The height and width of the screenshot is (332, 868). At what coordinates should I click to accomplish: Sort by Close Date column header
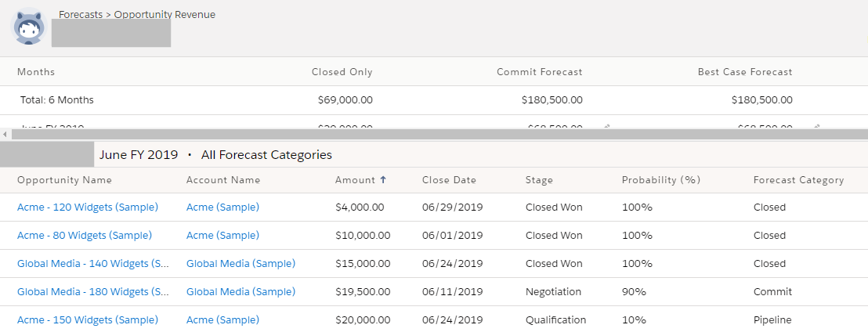(x=449, y=180)
